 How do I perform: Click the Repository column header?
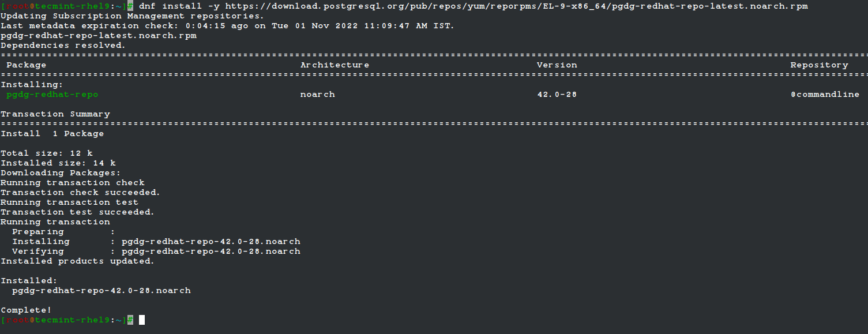click(819, 65)
